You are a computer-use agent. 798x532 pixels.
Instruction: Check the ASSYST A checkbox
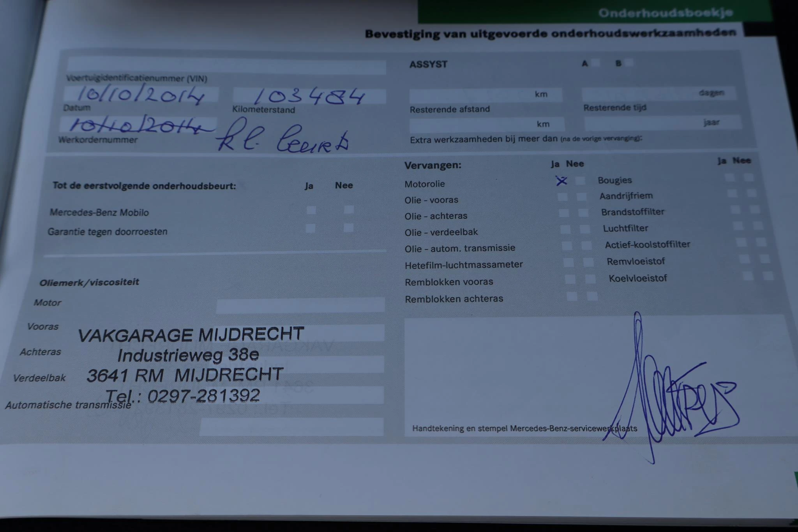[596, 62]
